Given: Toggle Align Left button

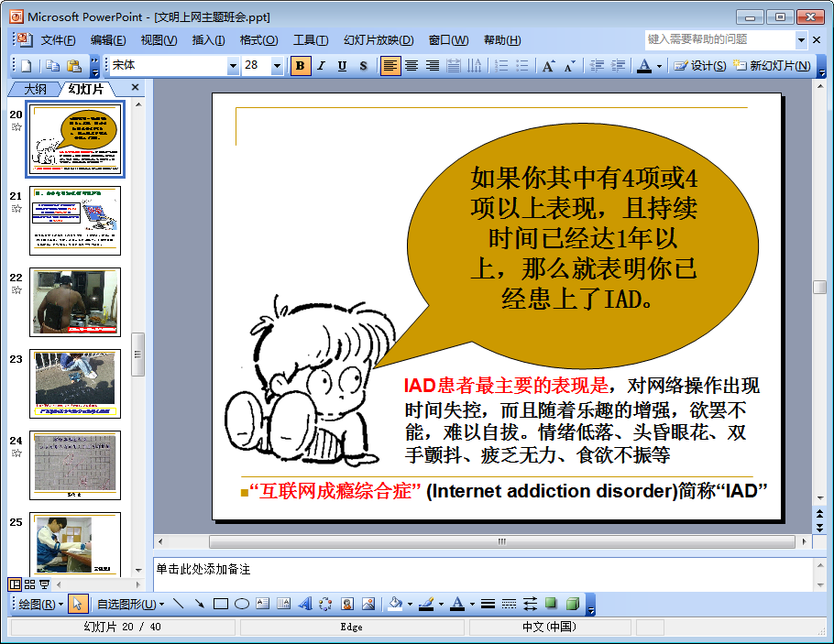Looking at the screenshot, I should [x=390, y=66].
